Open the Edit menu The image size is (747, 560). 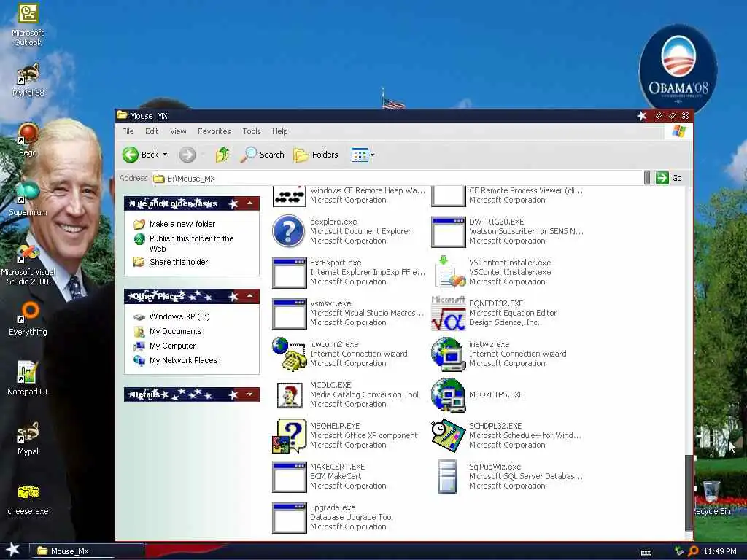coord(152,131)
